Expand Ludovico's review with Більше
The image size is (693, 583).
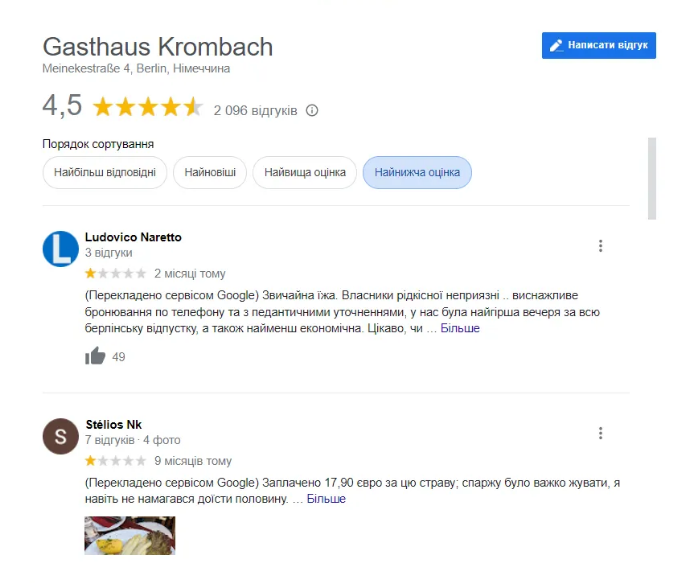point(460,328)
